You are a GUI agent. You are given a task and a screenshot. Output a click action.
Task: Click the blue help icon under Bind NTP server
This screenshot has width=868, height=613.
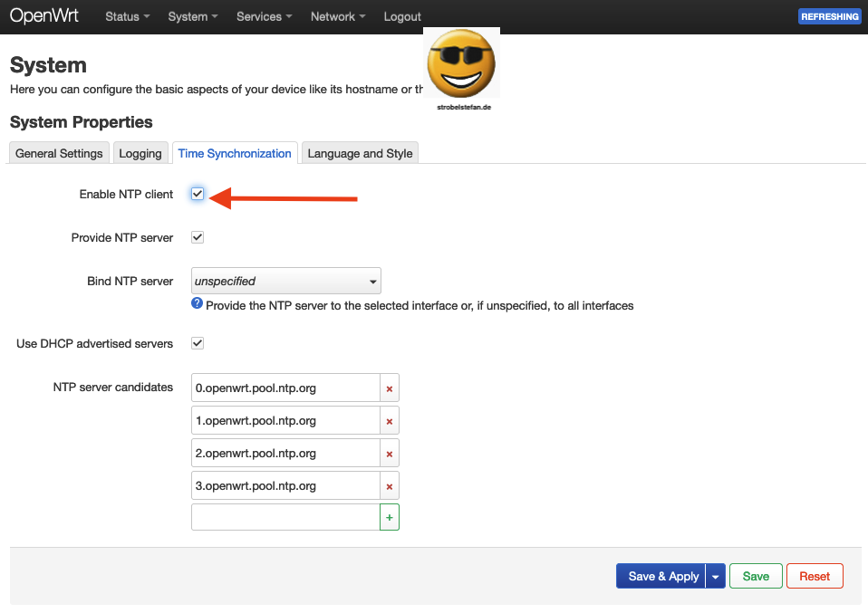198,304
